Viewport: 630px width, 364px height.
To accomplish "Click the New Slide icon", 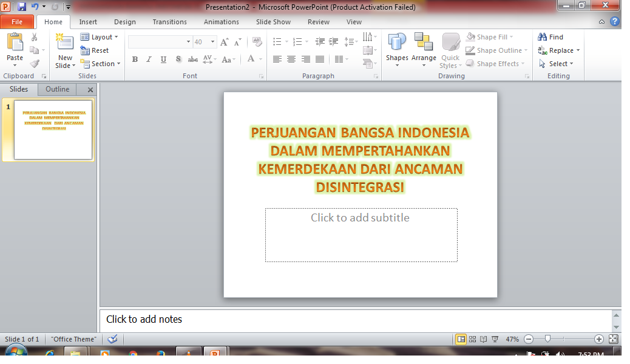I will (x=64, y=44).
